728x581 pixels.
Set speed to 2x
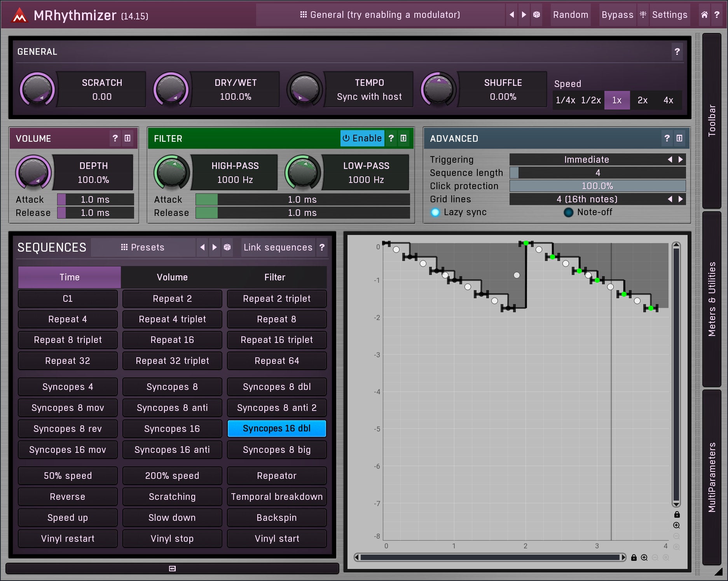click(x=642, y=100)
